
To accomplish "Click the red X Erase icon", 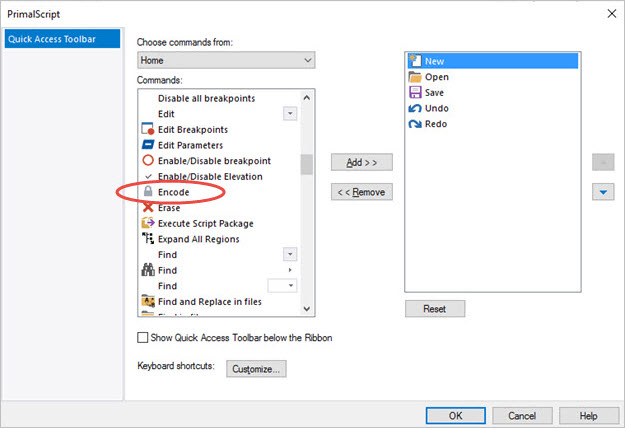I will pos(148,207).
